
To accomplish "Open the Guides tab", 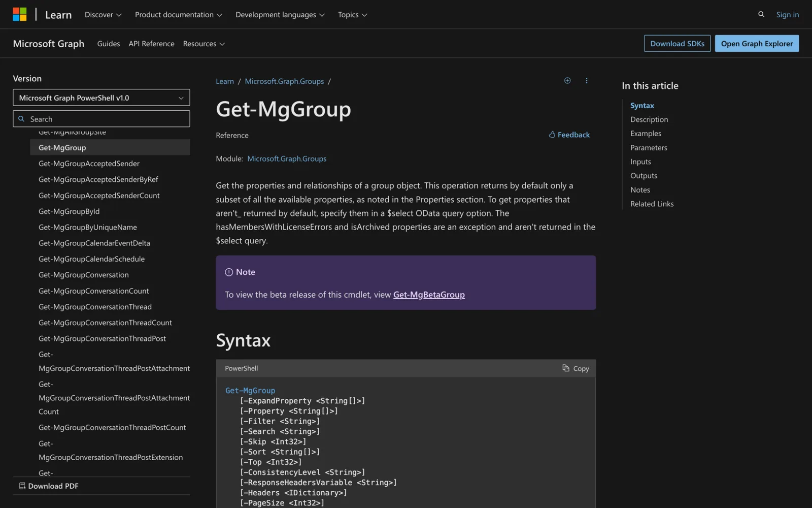I will (109, 44).
